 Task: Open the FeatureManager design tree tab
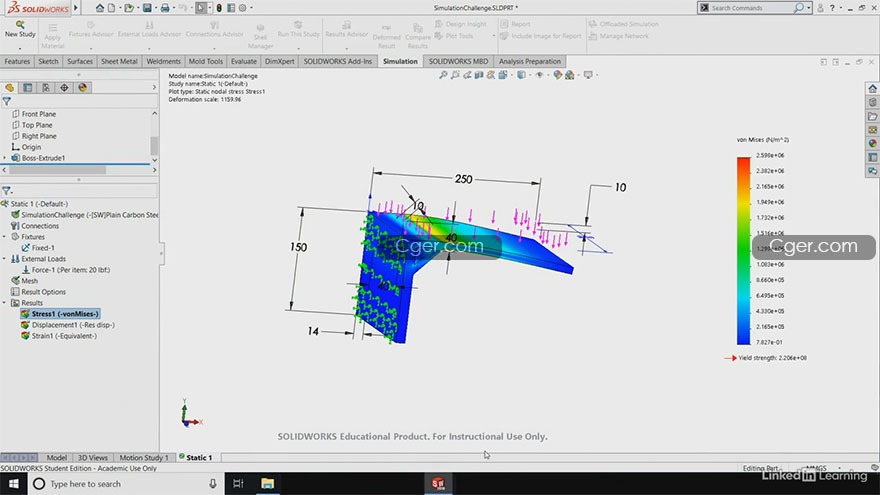[x=10, y=88]
